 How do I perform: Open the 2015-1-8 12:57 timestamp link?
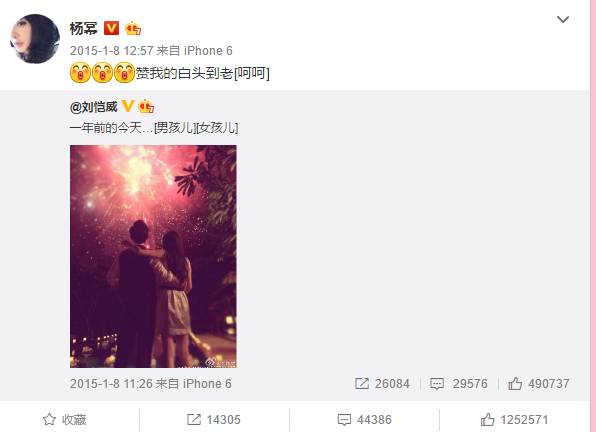(x=111, y=51)
